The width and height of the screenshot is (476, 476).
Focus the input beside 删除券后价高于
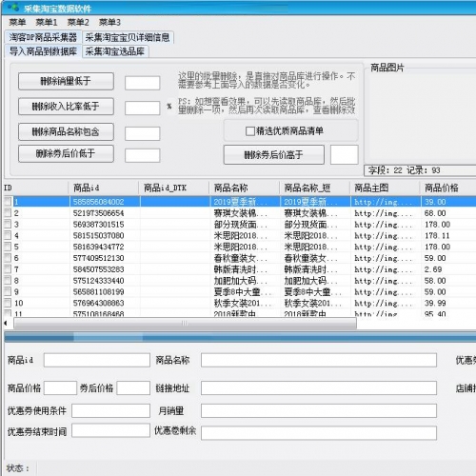[345, 155]
